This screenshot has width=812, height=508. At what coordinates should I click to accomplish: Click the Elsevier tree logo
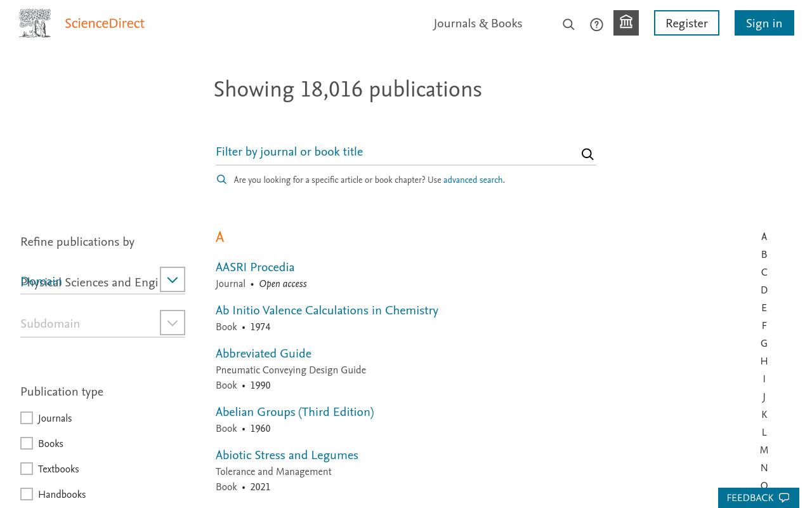(35, 23)
